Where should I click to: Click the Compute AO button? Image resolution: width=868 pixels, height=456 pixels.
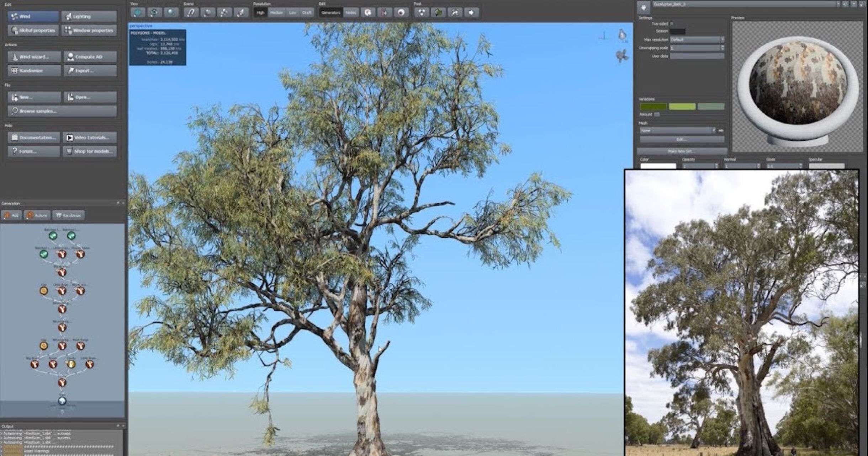click(x=90, y=57)
